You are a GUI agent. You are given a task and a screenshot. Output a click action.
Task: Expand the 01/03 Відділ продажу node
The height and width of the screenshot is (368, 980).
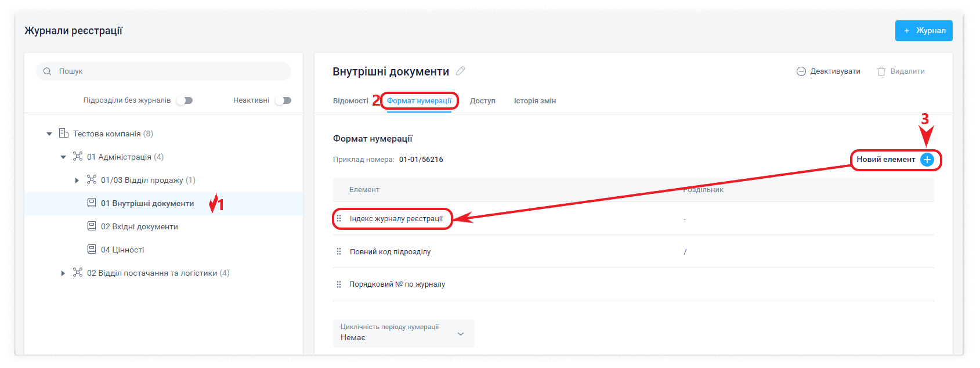pyautogui.click(x=77, y=181)
